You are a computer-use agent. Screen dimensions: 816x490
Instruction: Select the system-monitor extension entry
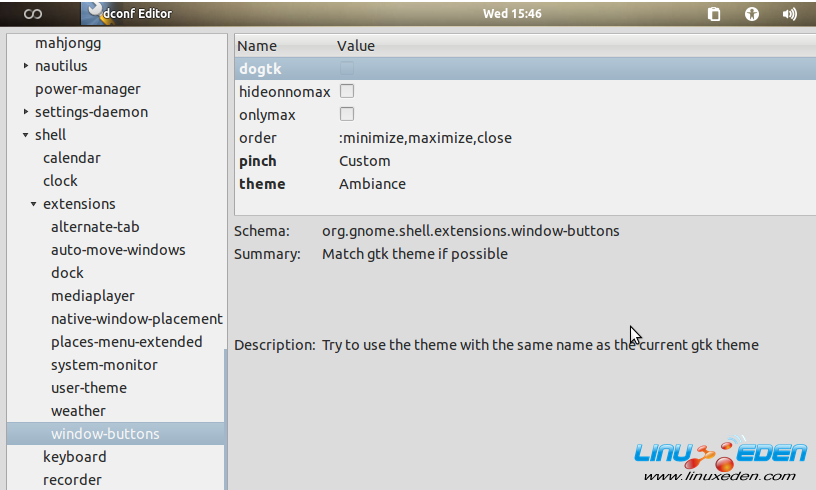(x=104, y=365)
